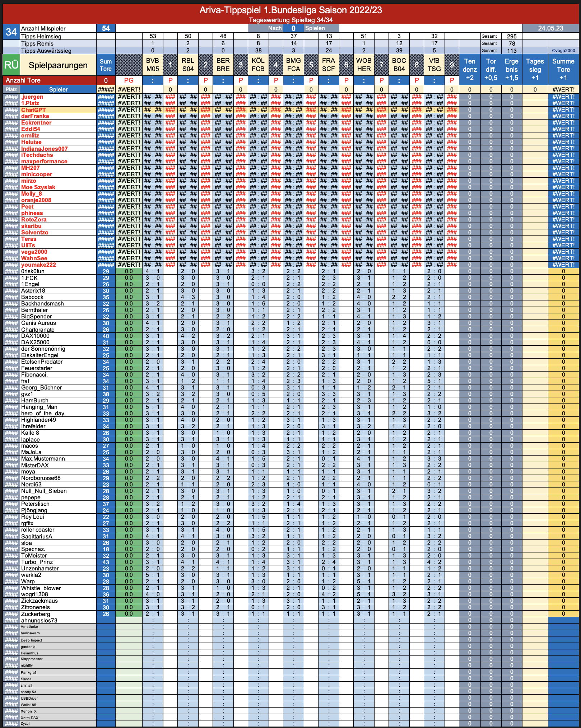This screenshot has height=728, width=581.
Task: Click the FRA SCF match header
Action: (x=329, y=65)
